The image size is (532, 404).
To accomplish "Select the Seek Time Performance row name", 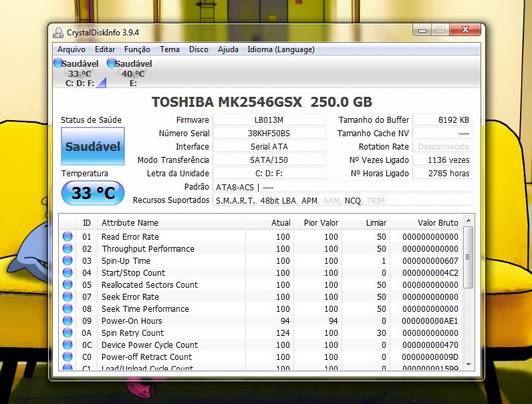I will (145, 309).
